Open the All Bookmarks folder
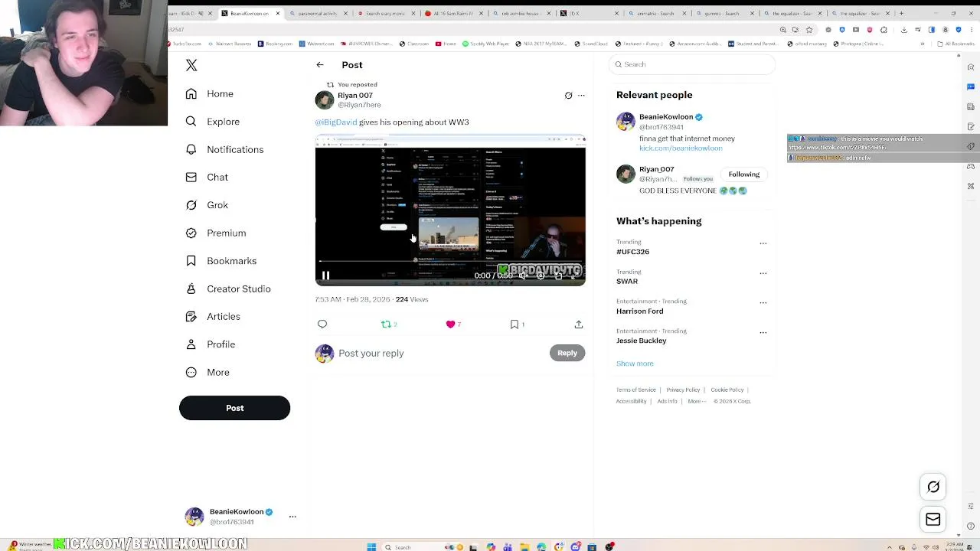The height and width of the screenshot is (551, 980). (x=957, y=44)
